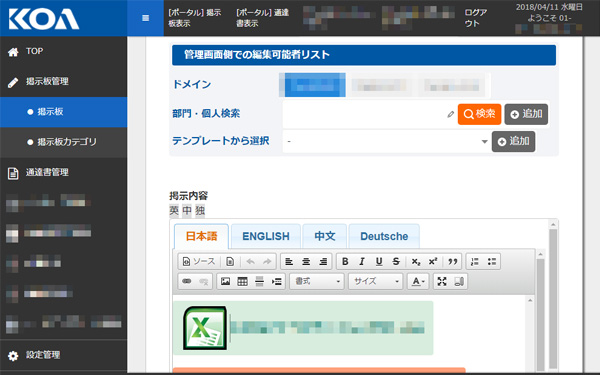Toggle subscript formatting

(416, 262)
